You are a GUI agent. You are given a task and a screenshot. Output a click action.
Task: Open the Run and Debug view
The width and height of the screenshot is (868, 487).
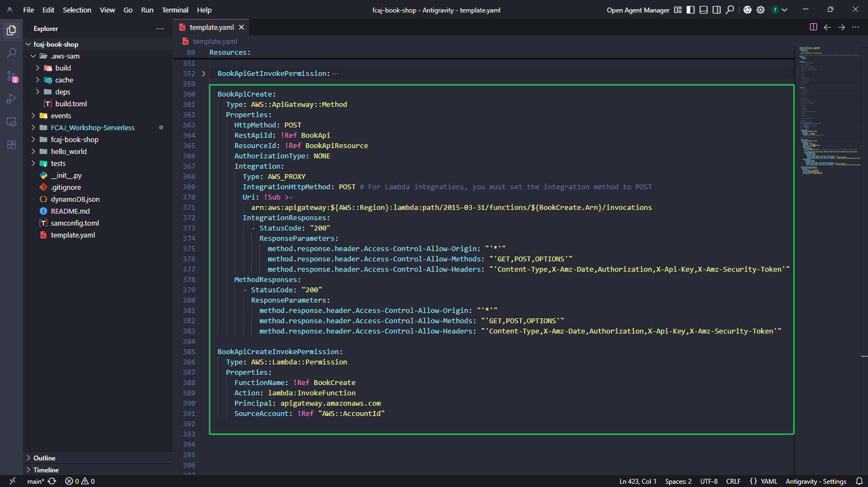point(11,99)
